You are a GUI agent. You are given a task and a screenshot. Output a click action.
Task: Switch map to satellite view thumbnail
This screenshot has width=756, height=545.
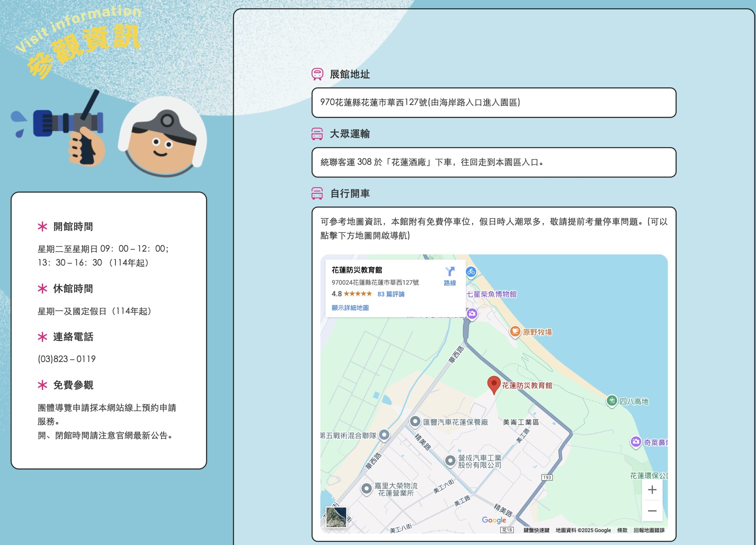[336, 518]
